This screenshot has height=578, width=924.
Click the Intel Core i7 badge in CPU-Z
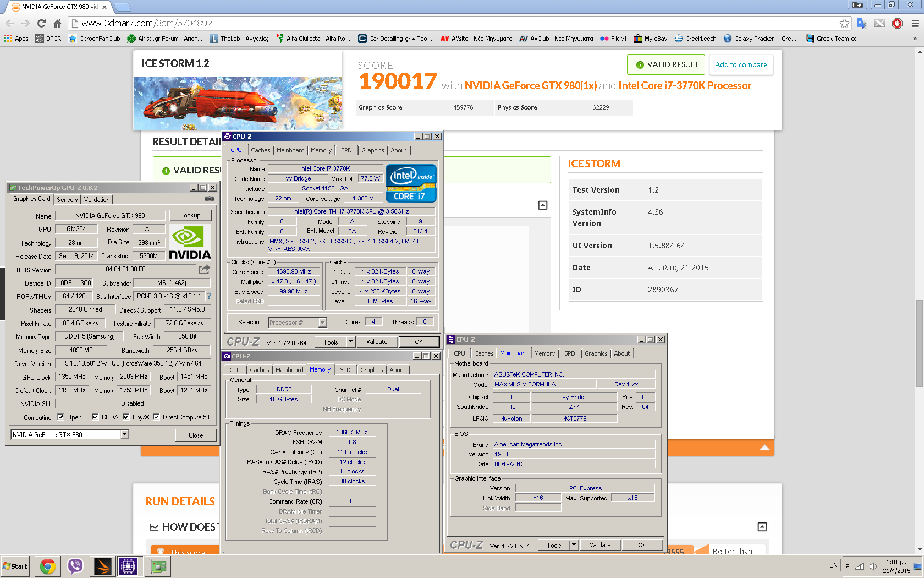(411, 183)
